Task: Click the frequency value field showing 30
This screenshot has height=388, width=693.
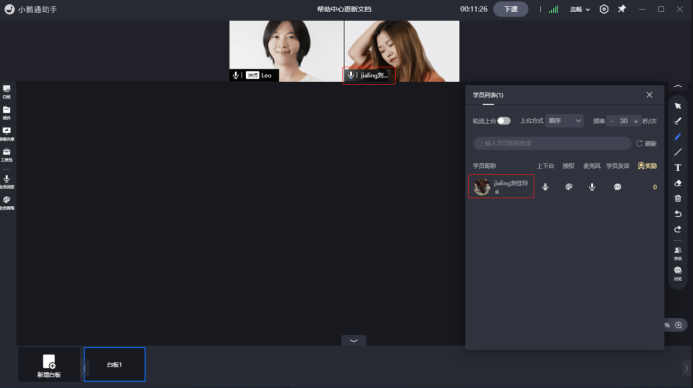Action: point(624,121)
